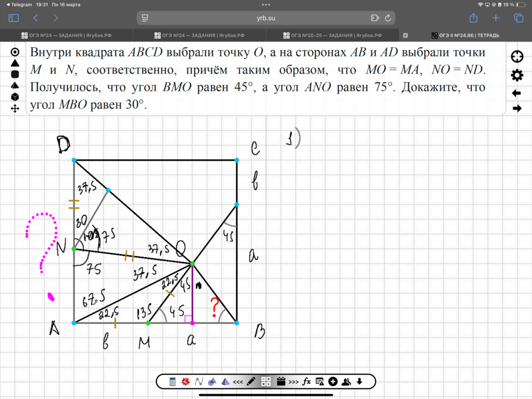Collapse toolbar with the <<< arrows
The width and height of the screenshot is (532, 399).
click(238, 381)
